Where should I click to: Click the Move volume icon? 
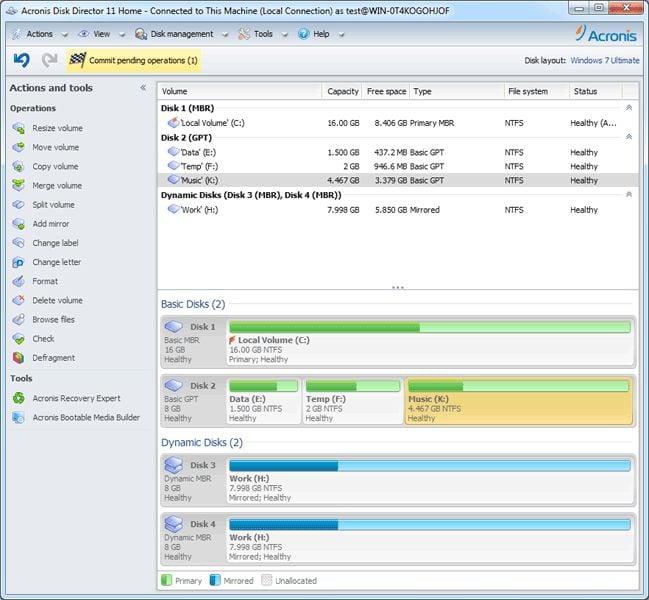[x=19, y=147]
